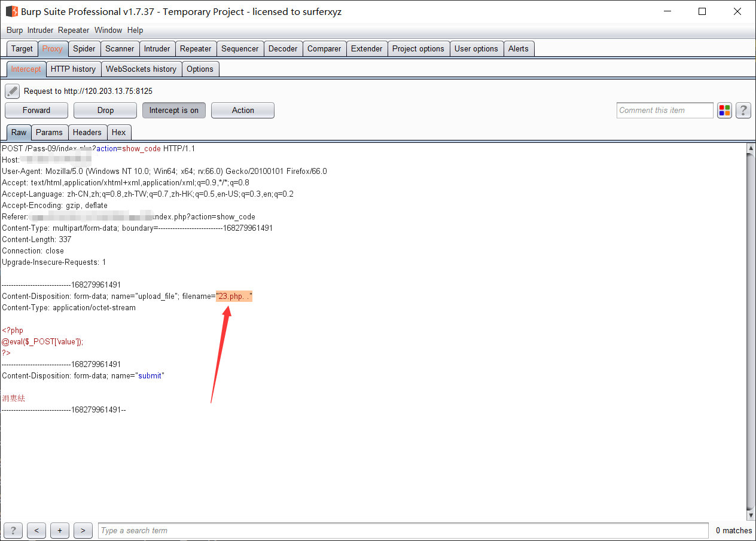Viewport: 756px width, 541px height.
Task: Switch to the Params view tab
Action: [x=49, y=132]
